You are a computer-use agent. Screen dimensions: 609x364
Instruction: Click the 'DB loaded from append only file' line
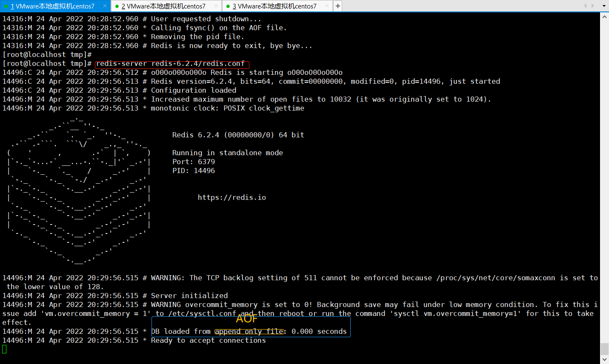174,331
